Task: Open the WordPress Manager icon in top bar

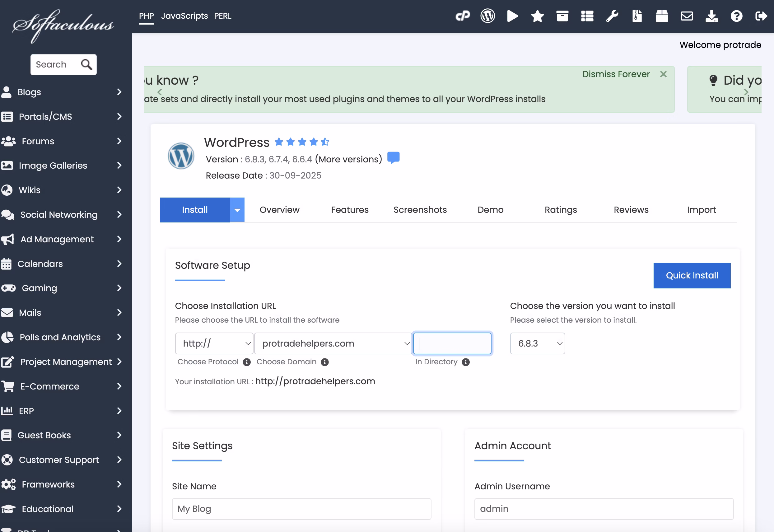Action: (x=488, y=16)
